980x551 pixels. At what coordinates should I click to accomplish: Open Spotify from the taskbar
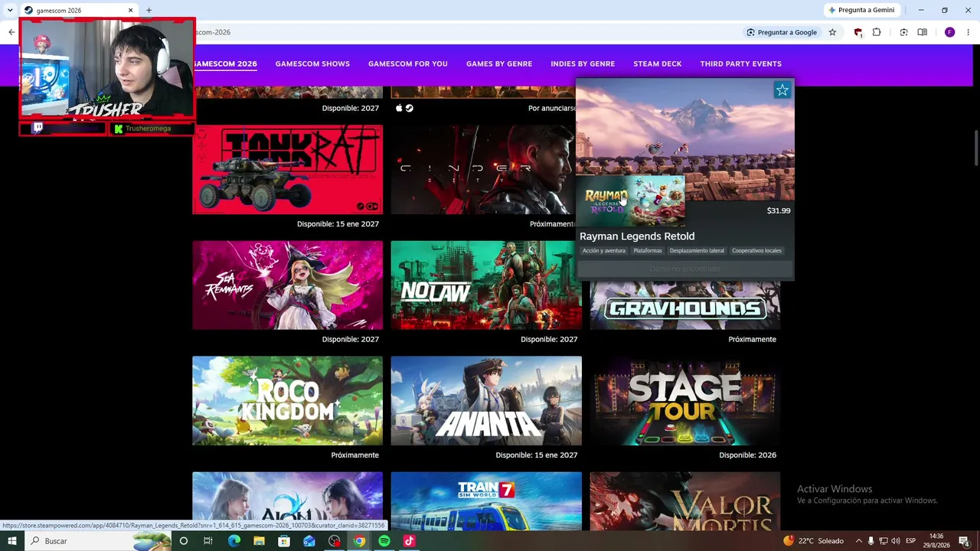pyautogui.click(x=384, y=541)
